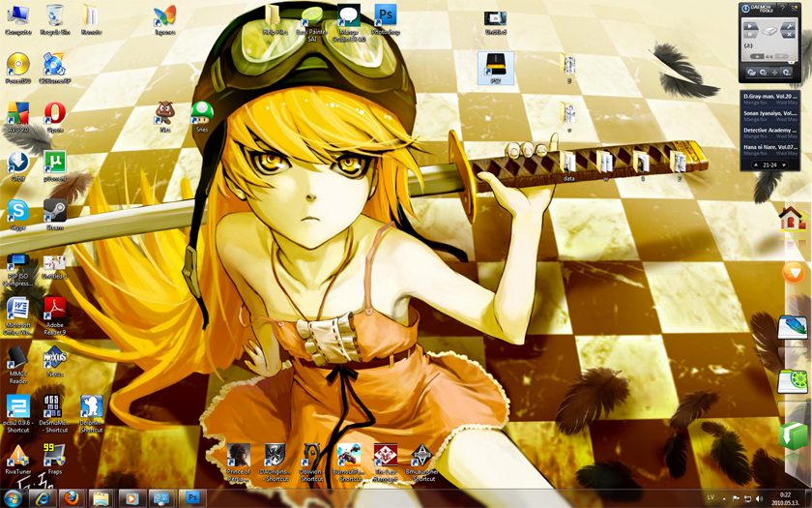Viewport: 812px width, 508px height.
Task: Select the Orbit downloader shortcut
Action: (18, 165)
